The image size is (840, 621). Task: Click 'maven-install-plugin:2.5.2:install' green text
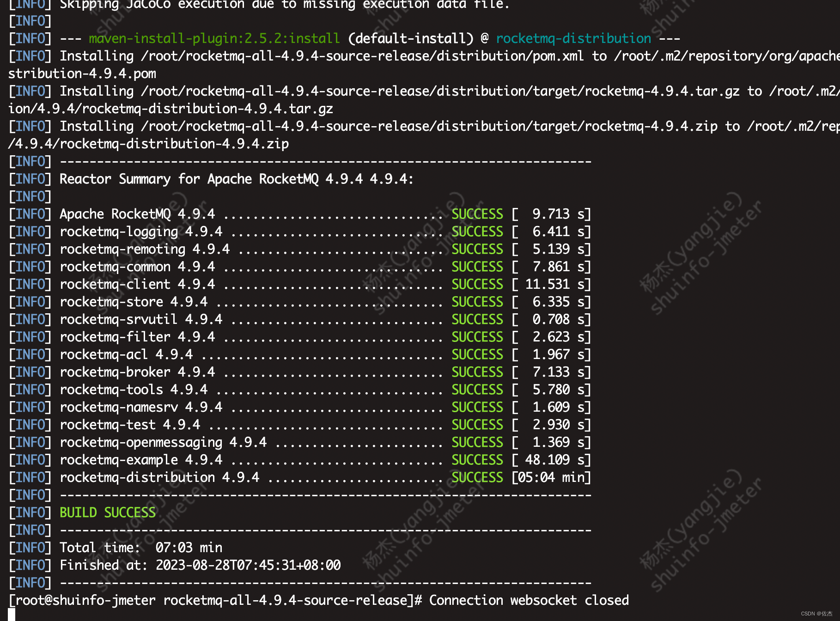(x=214, y=38)
